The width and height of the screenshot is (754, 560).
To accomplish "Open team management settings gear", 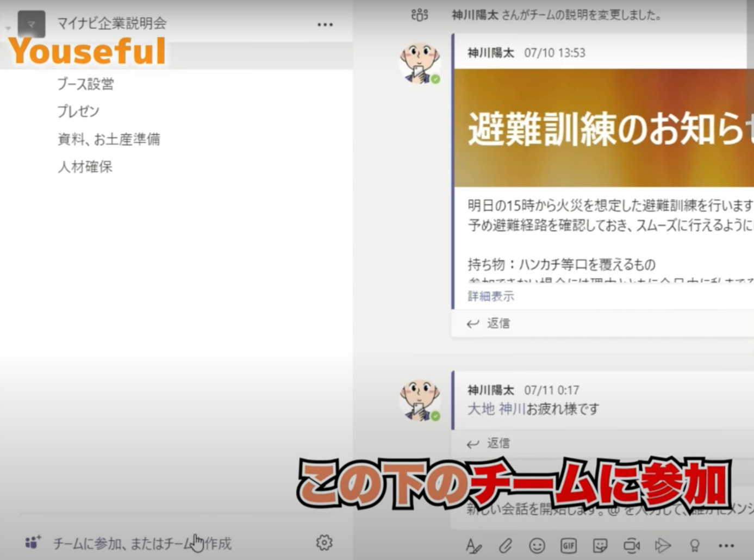I will (324, 543).
